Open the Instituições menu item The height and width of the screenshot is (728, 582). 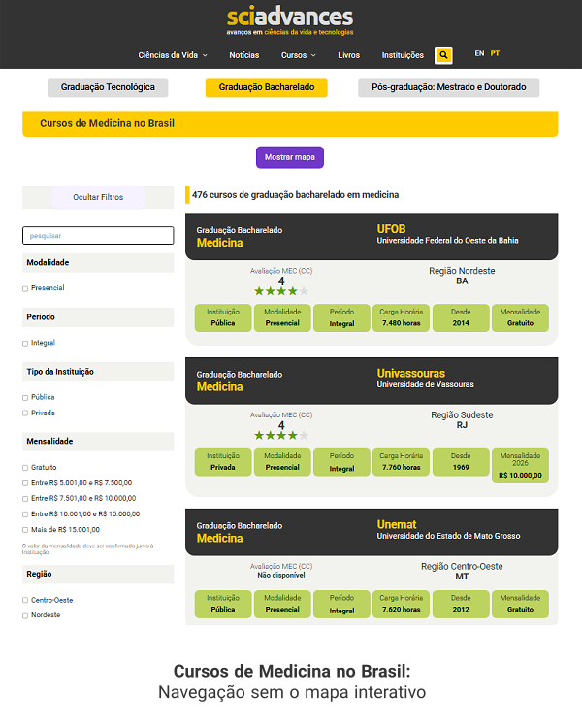pos(403,55)
